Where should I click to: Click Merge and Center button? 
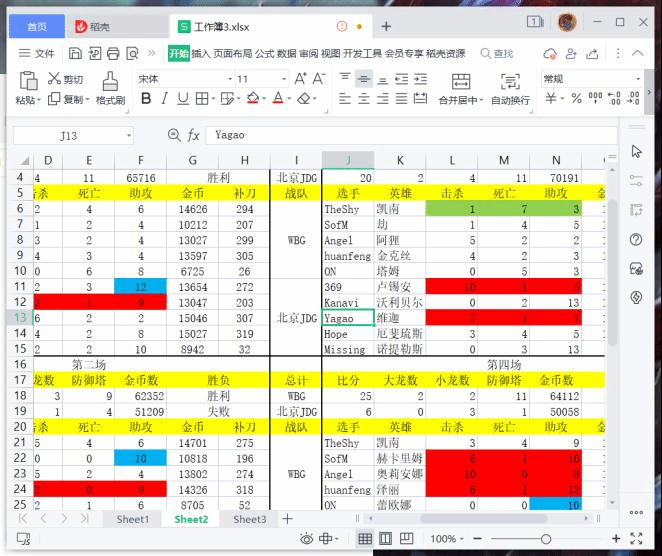coord(460,89)
